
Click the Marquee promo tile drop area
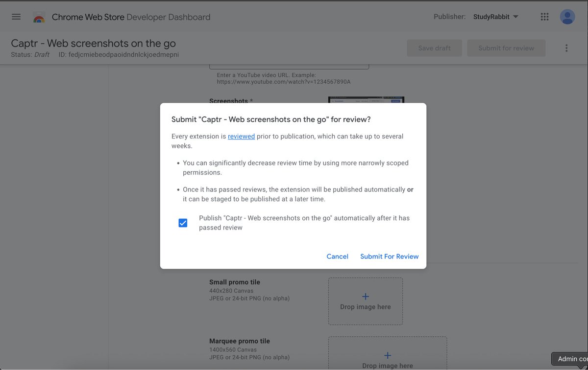coord(387,353)
